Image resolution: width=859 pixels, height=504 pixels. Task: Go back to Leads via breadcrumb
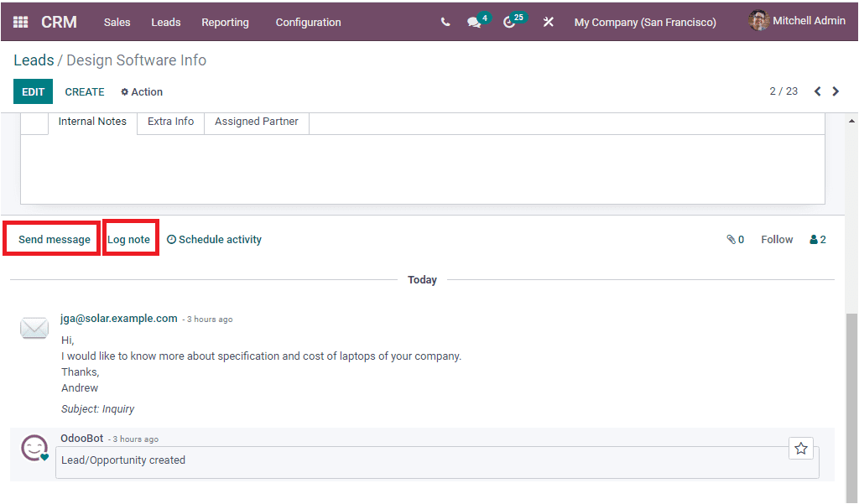(34, 60)
